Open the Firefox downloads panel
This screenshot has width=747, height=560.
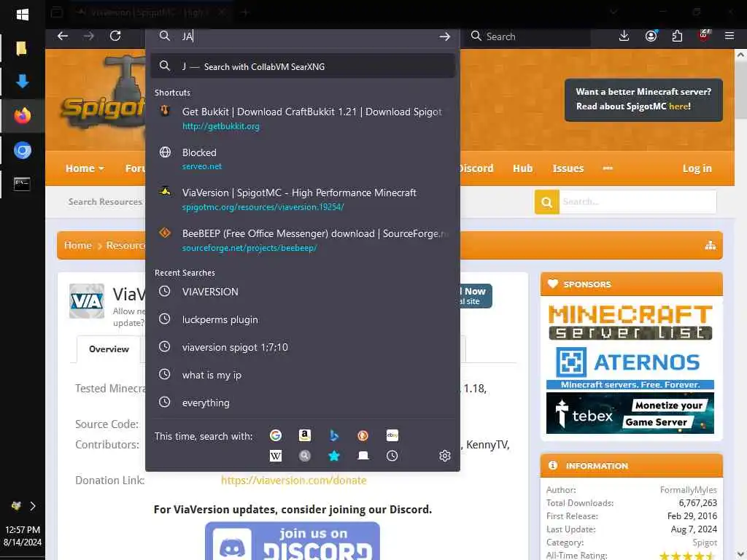click(624, 36)
